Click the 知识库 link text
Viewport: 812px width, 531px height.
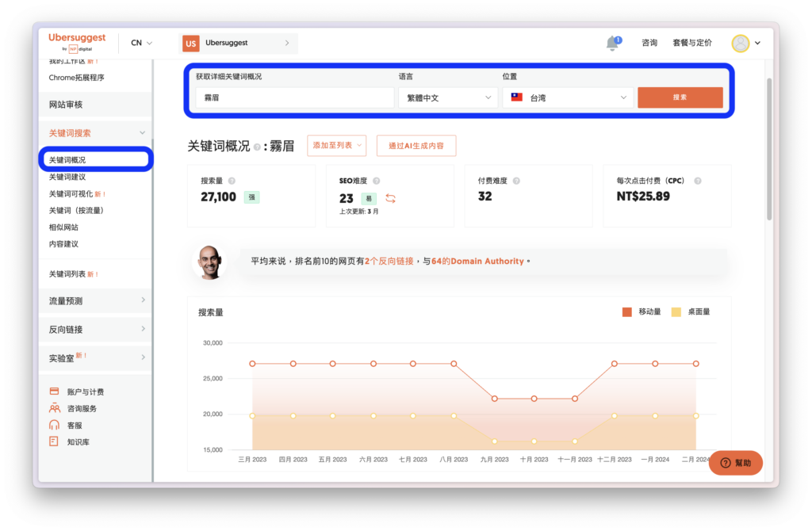point(79,442)
